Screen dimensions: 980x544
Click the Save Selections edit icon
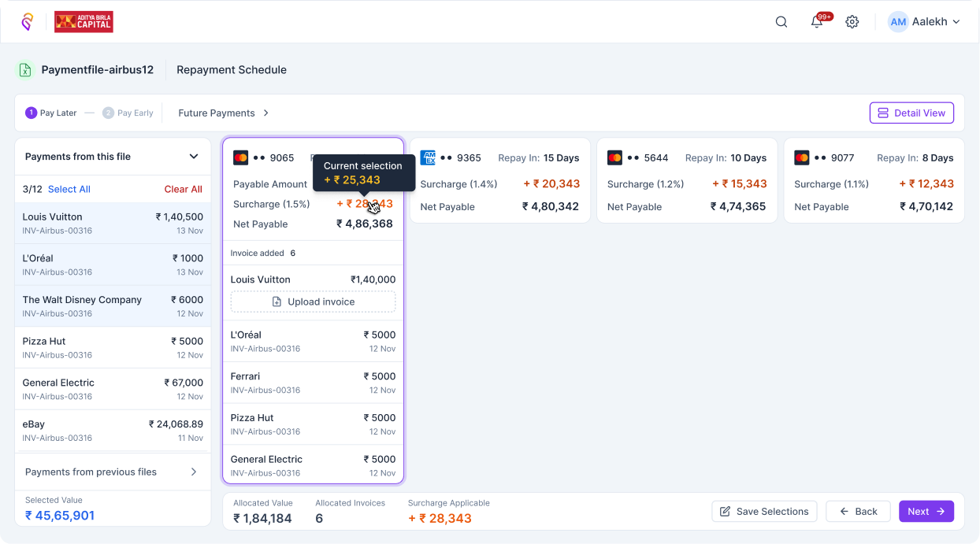click(x=725, y=512)
